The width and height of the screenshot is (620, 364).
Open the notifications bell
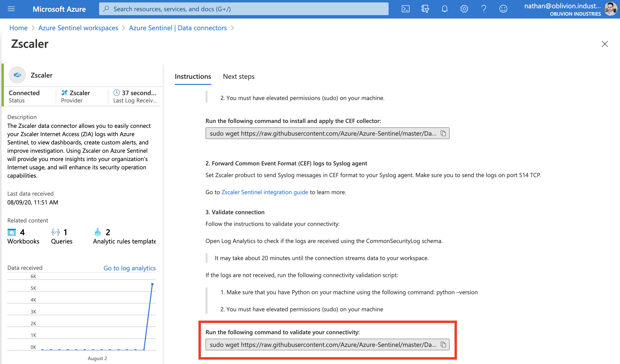(444, 9)
